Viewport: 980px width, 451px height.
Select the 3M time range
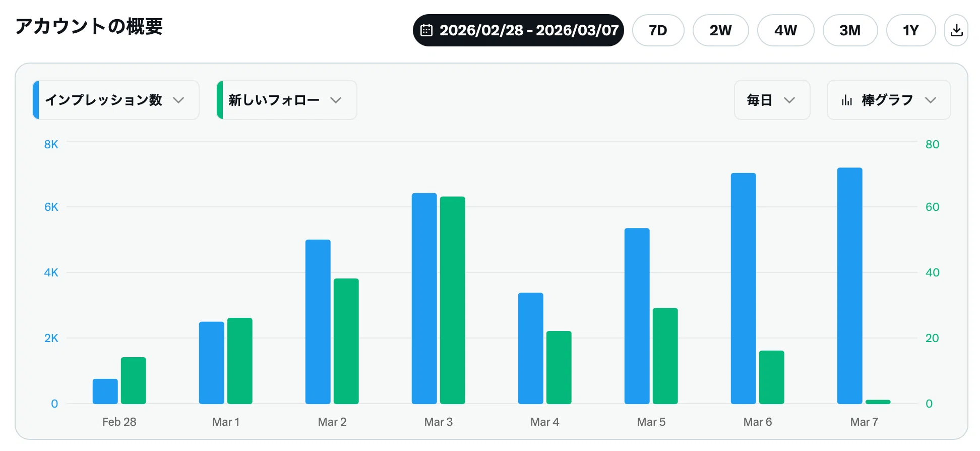coord(850,30)
